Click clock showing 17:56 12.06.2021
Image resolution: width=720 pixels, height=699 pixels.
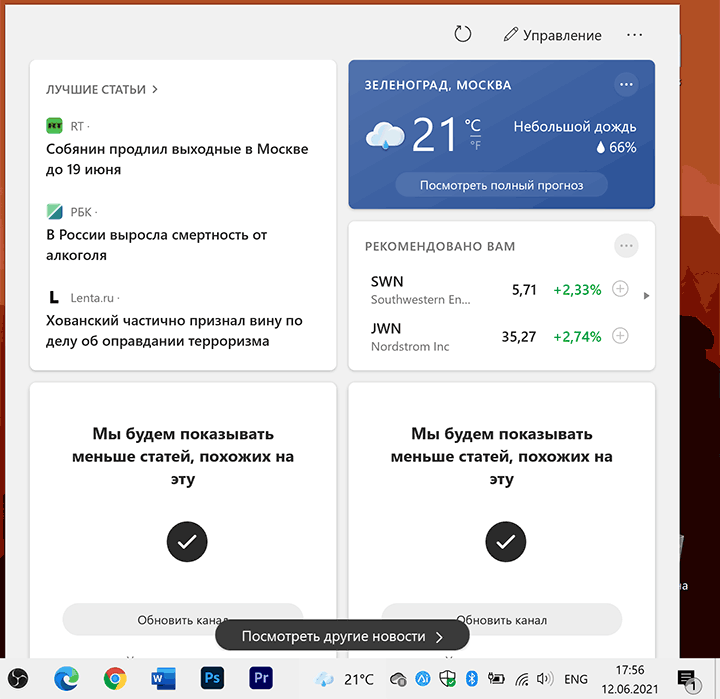coord(630,679)
